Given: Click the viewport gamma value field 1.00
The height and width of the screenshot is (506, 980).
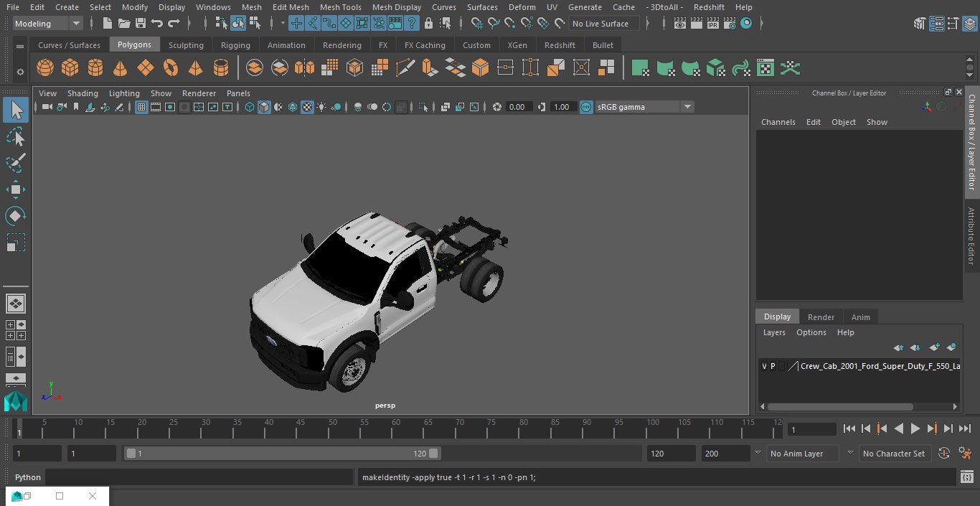Looking at the screenshot, I should click(562, 107).
